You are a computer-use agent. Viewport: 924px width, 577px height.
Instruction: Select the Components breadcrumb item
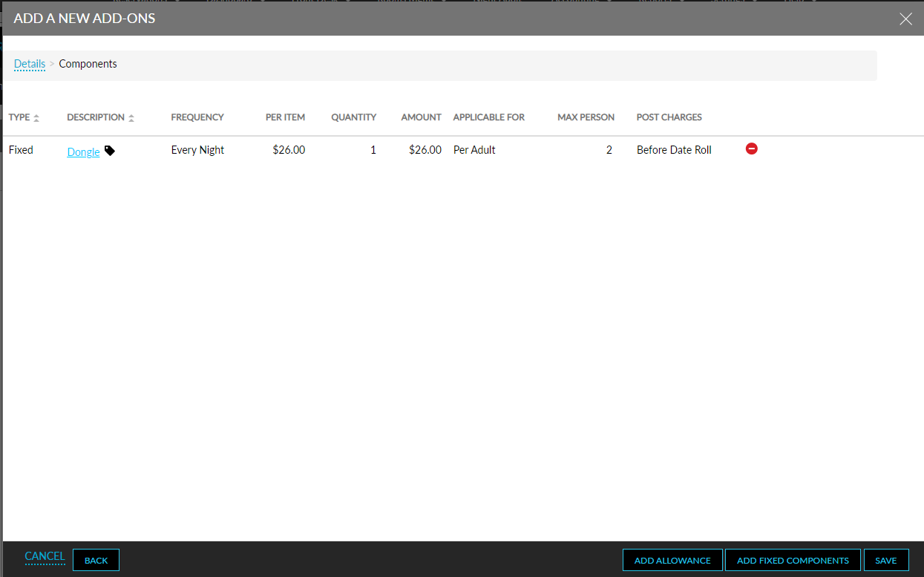[x=88, y=64]
